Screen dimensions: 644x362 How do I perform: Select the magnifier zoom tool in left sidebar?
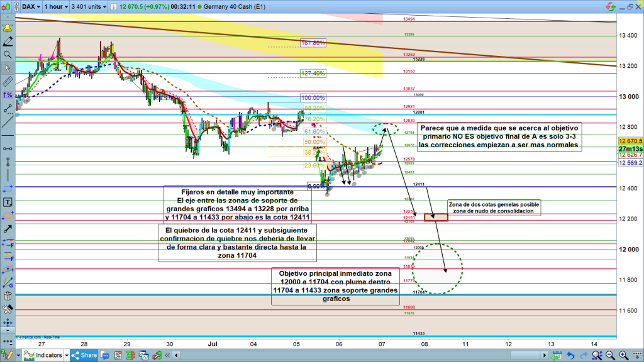[8, 55]
